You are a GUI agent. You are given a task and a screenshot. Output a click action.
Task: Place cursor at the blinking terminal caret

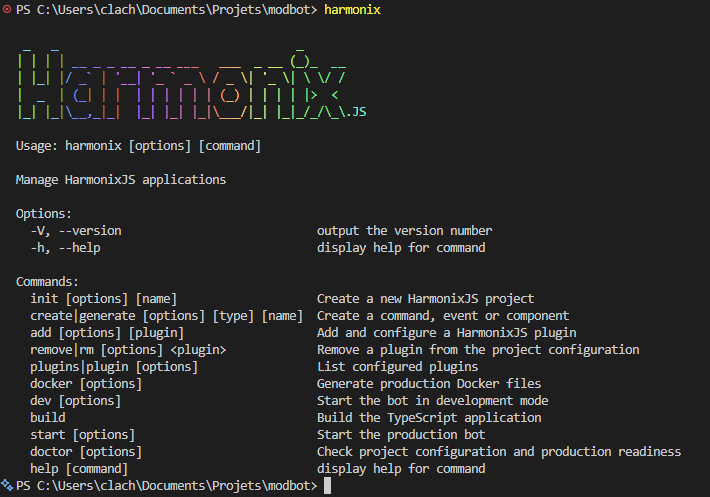(327, 486)
